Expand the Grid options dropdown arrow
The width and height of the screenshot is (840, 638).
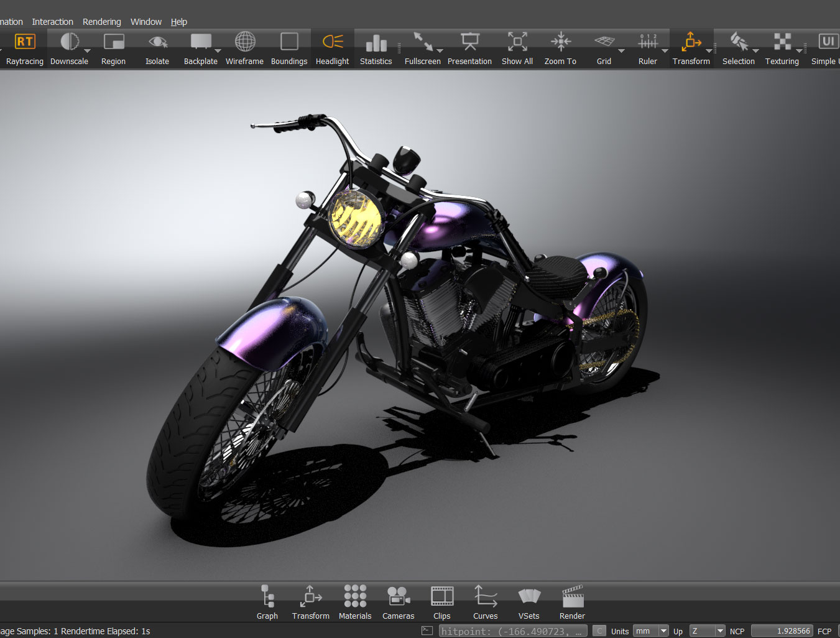click(x=621, y=51)
